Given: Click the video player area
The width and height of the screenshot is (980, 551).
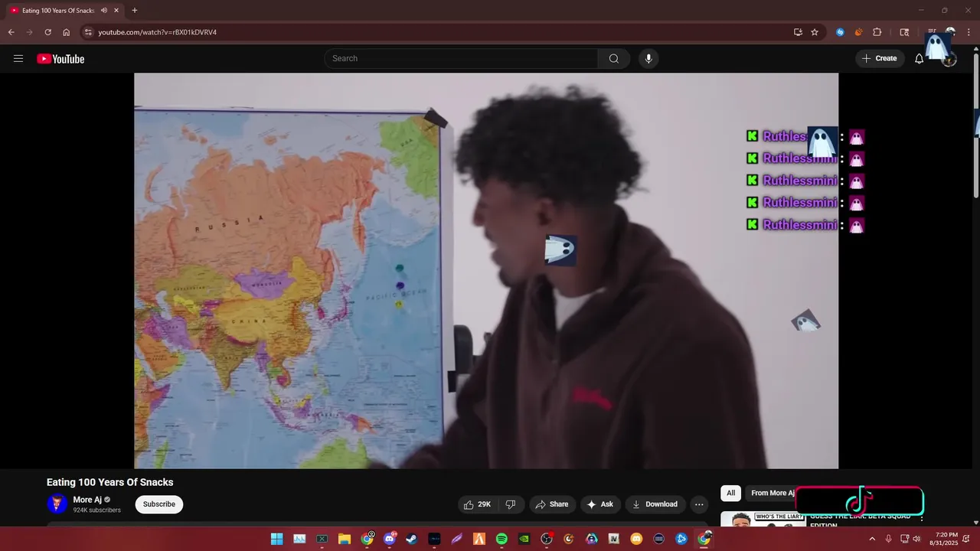Looking at the screenshot, I should point(486,271).
